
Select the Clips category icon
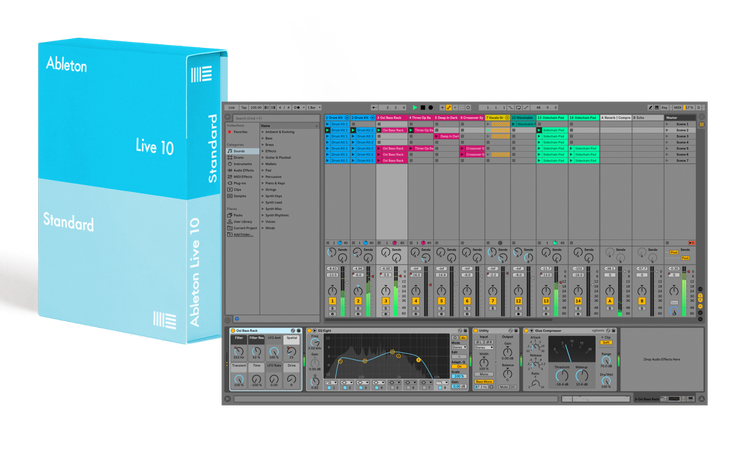tap(230, 190)
